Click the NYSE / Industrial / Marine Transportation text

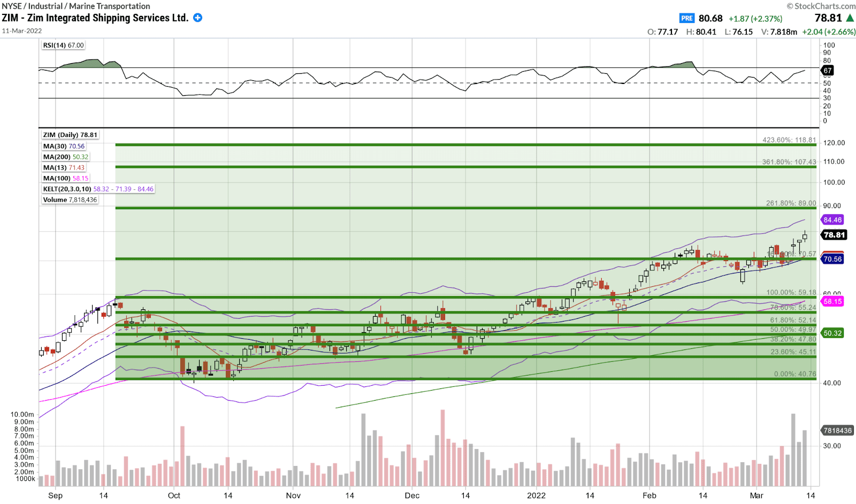[x=75, y=6]
